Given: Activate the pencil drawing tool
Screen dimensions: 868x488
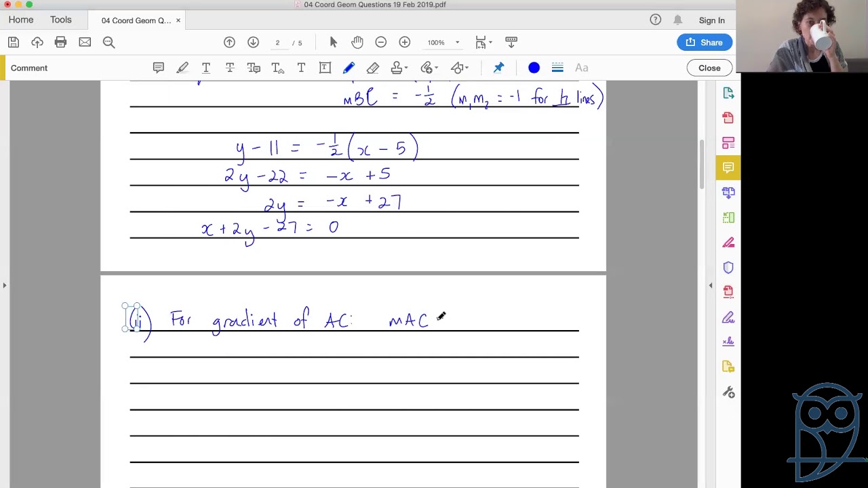Looking at the screenshot, I should click(x=349, y=68).
